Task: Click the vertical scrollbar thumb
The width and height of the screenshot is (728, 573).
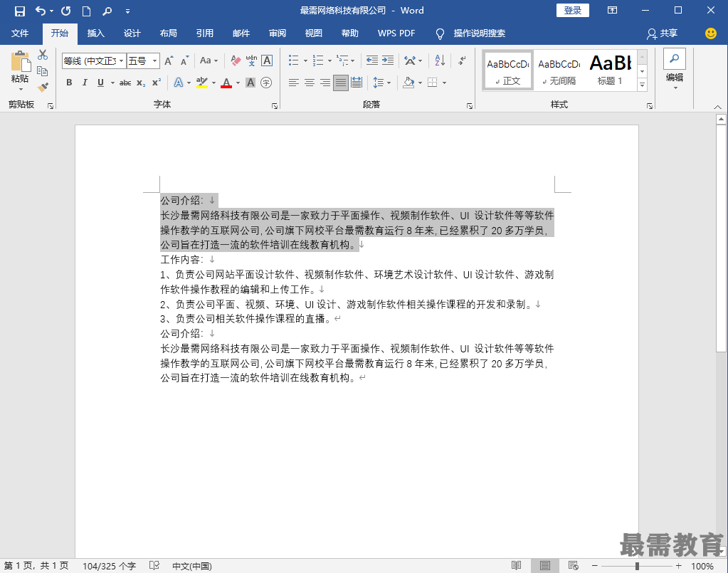Action: 721,238
